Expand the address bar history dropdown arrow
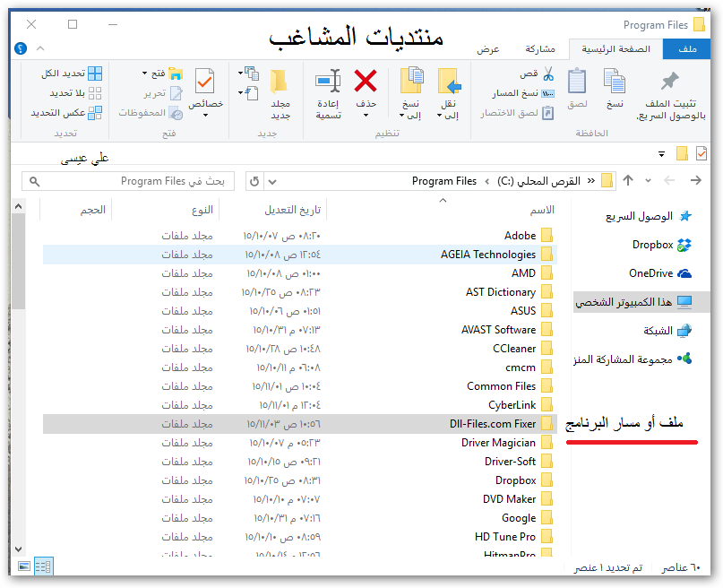The image size is (723, 588). (x=273, y=181)
